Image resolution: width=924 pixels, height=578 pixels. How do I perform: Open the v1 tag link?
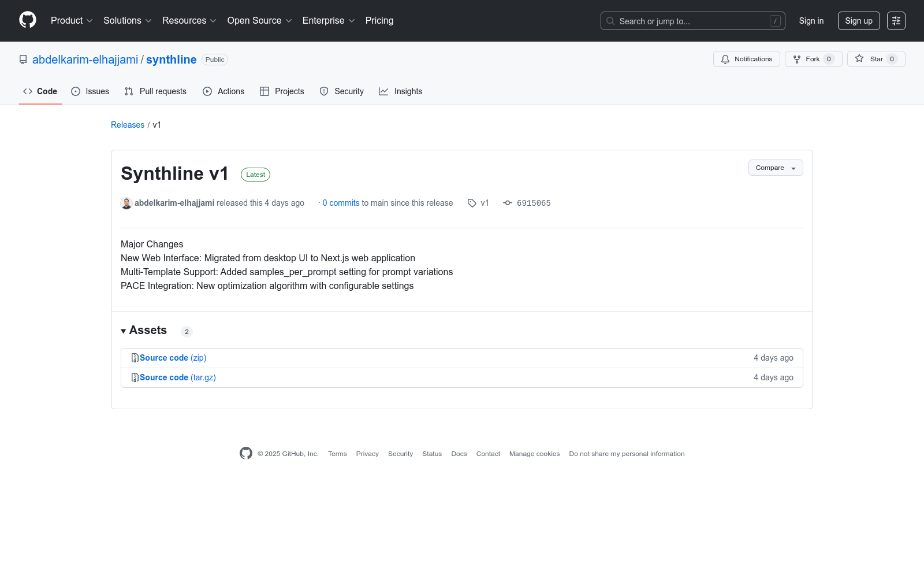tap(478, 203)
